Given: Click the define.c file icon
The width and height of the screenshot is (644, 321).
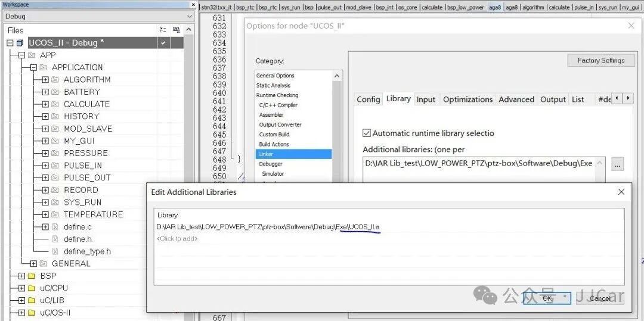Looking at the screenshot, I should point(55,227).
